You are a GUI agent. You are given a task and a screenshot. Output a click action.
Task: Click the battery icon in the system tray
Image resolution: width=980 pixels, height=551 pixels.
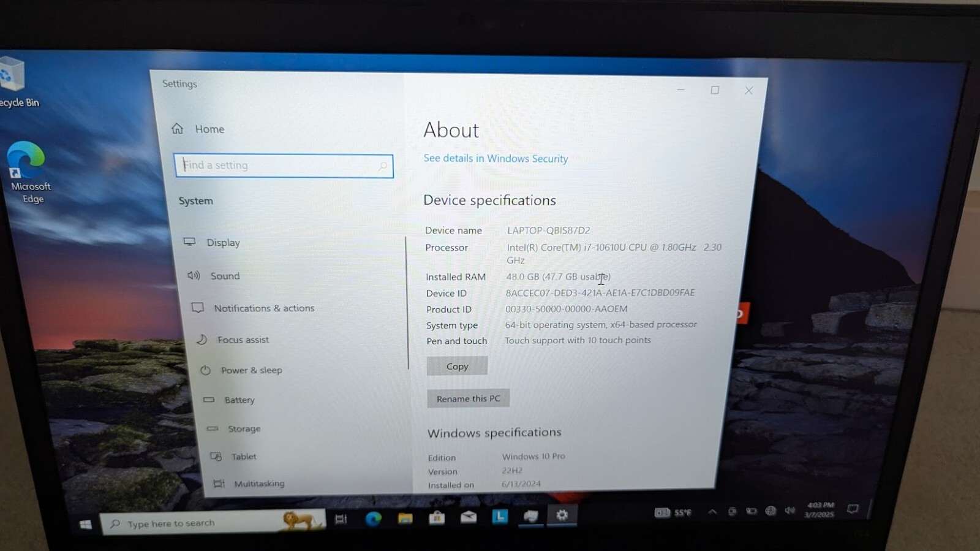(x=751, y=511)
